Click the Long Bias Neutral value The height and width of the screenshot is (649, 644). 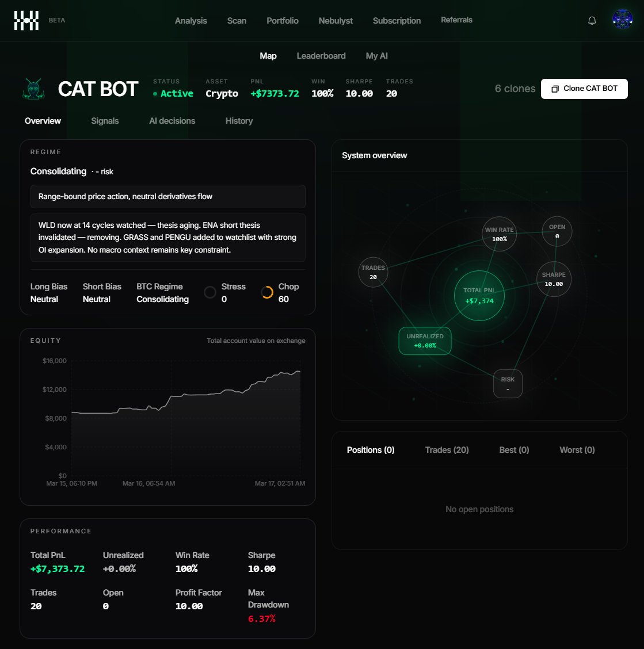pyautogui.click(x=44, y=299)
